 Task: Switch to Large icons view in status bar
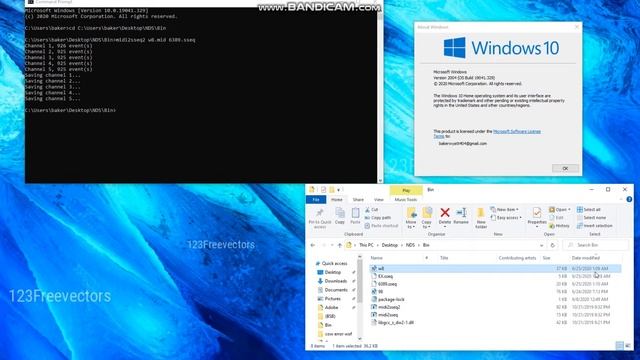628,346
